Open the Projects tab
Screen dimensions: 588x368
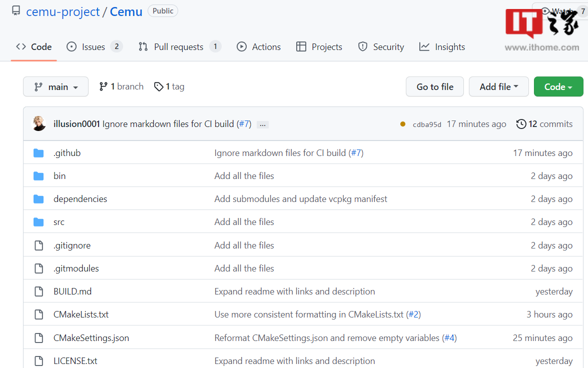tap(319, 47)
